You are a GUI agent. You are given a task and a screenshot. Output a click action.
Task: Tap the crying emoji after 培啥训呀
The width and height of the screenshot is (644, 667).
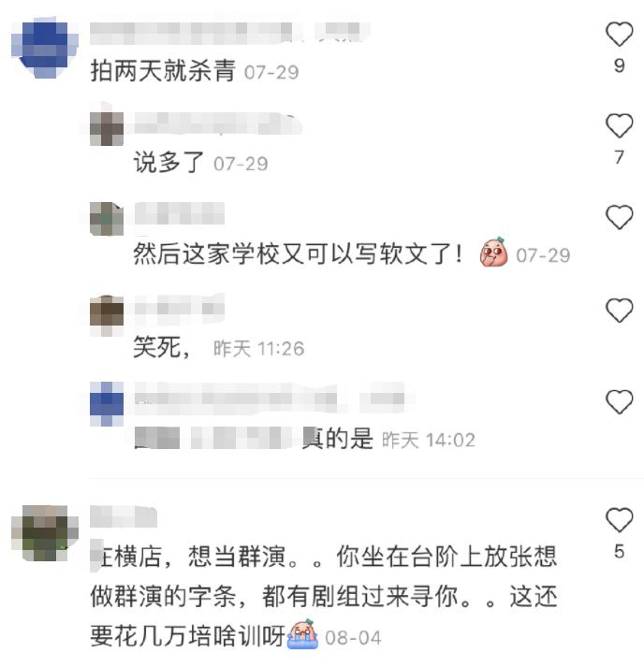pyautogui.click(x=302, y=634)
